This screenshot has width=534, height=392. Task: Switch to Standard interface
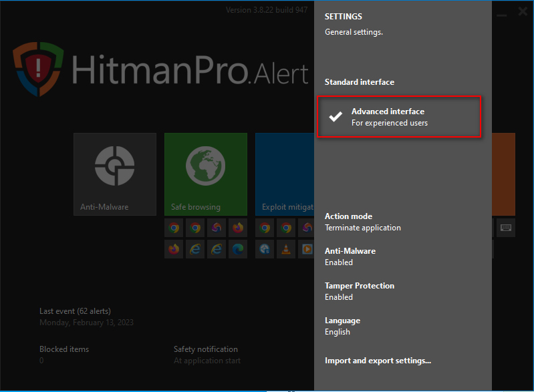pyautogui.click(x=360, y=82)
